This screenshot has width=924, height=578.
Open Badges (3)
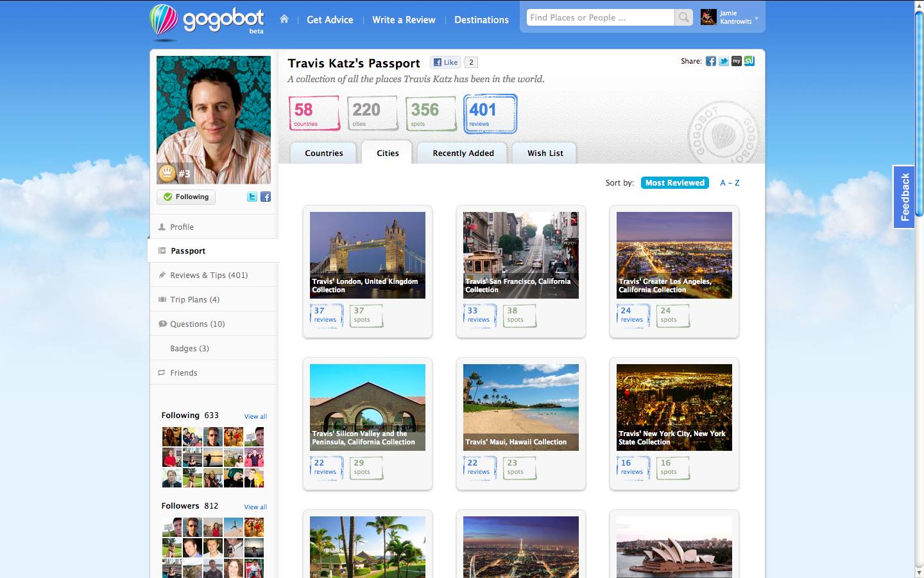pos(214,348)
